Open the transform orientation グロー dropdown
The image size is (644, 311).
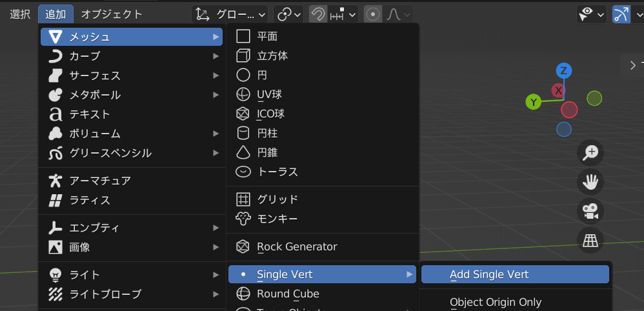coord(230,15)
